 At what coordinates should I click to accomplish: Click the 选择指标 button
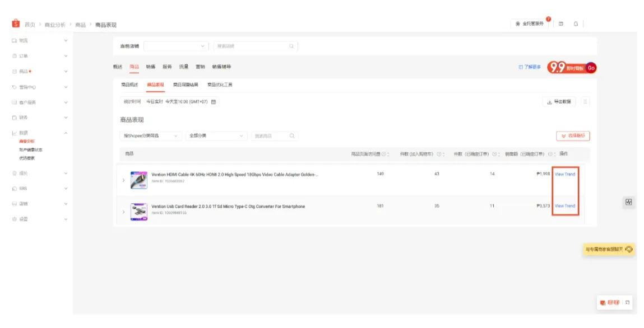pyautogui.click(x=573, y=135)
